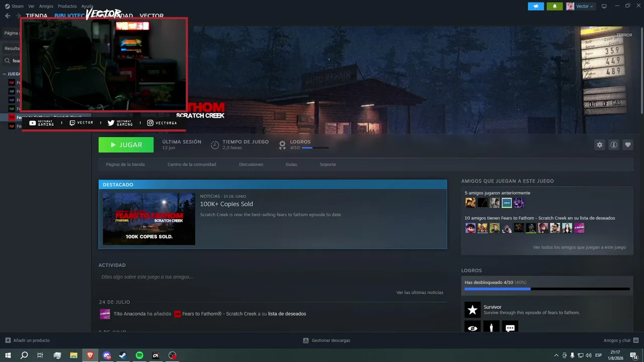Open the Discusiones section
Image resolution: width=644 pixels, height=362 pixels.
coord(251,164)
